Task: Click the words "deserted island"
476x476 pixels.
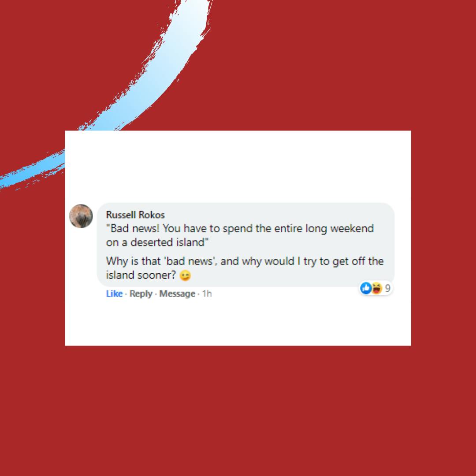Action: click(167, 242)
